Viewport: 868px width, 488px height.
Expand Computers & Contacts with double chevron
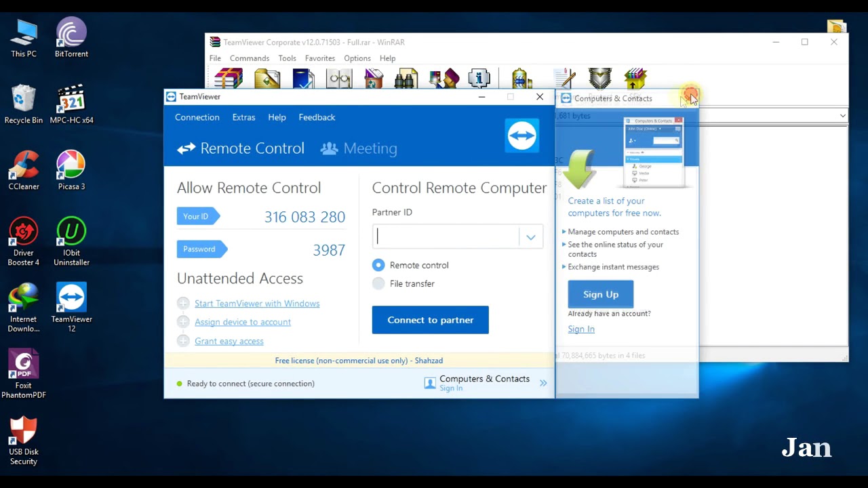click(543, 383)
